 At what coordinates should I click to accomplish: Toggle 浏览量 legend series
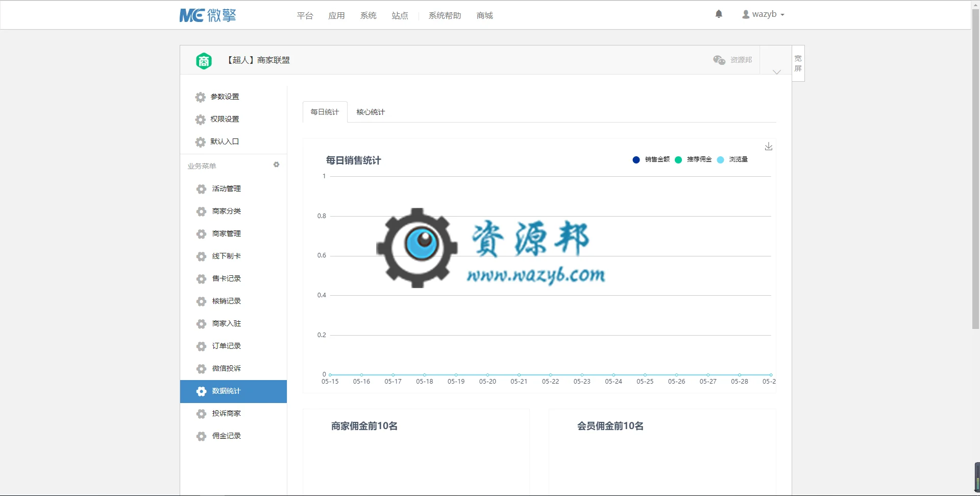[x=732, y=159]
